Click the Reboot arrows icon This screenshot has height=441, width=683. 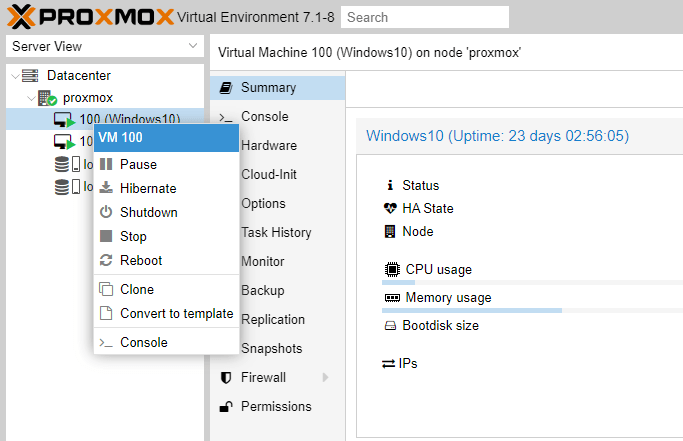point(106,260)
